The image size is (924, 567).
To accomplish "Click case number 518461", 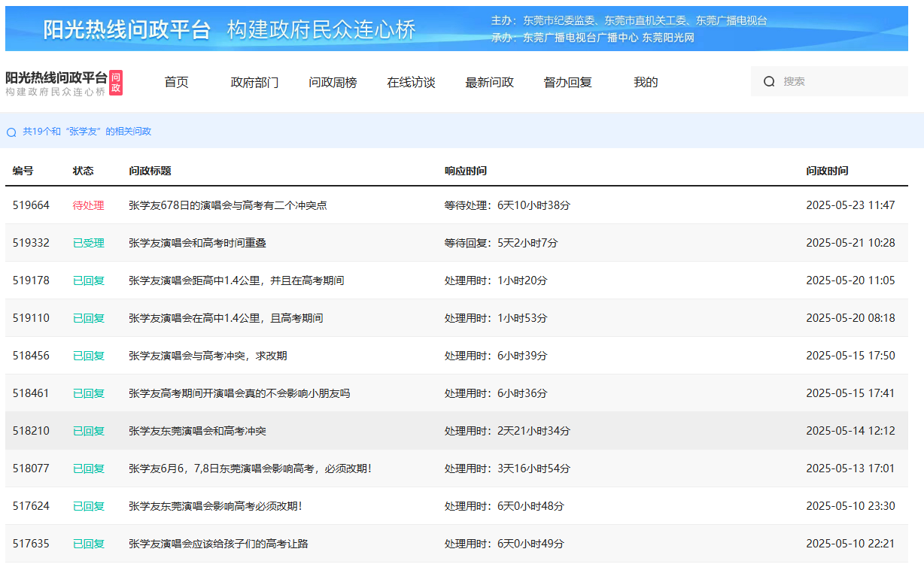I will click(31, 393).
